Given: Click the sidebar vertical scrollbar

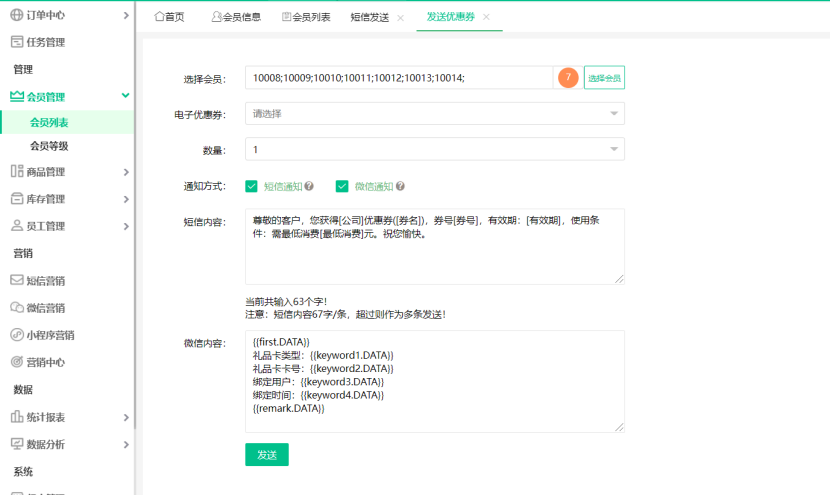Looking at the screenshot, I should click(135, 215).
